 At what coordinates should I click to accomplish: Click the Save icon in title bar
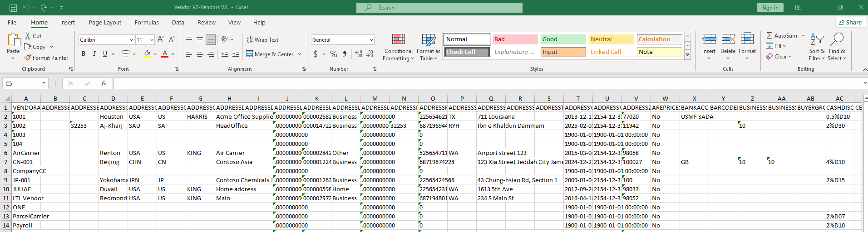point(13,8)
